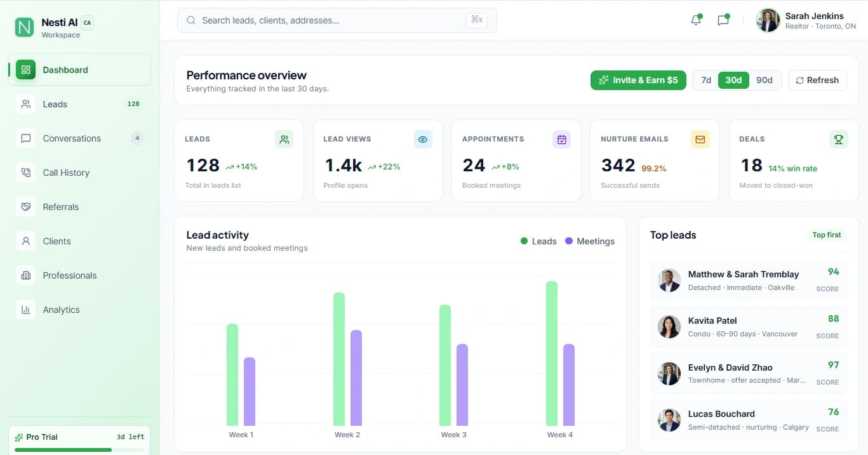Toggle the Top first sort order
The image size is (868, 455).
[827, 235]
